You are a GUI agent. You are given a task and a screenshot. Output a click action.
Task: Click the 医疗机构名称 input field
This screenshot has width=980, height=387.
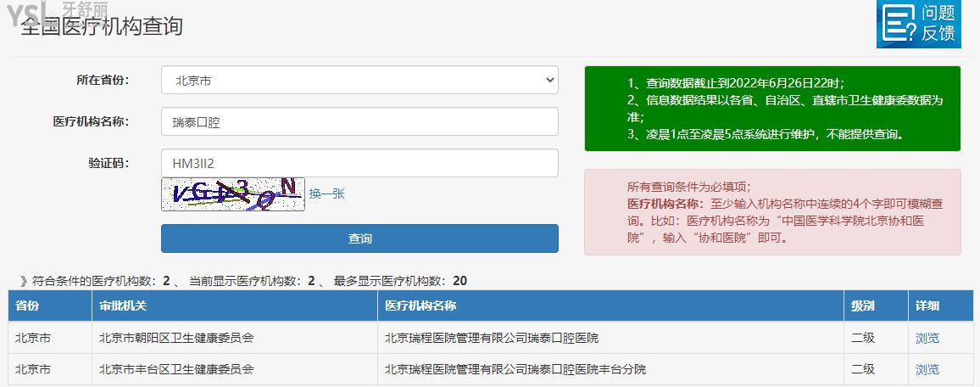coord(359,121)
